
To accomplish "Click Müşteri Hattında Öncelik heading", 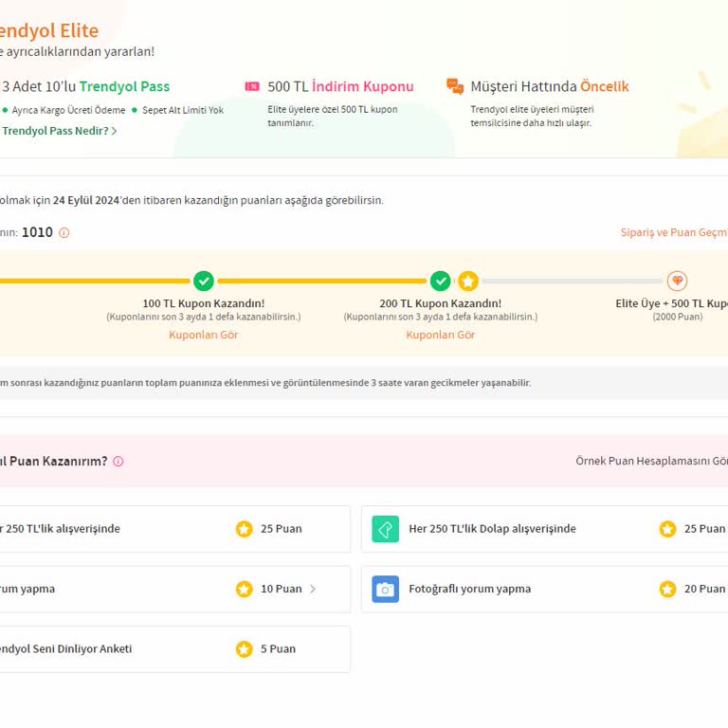I will click(549, 86).
